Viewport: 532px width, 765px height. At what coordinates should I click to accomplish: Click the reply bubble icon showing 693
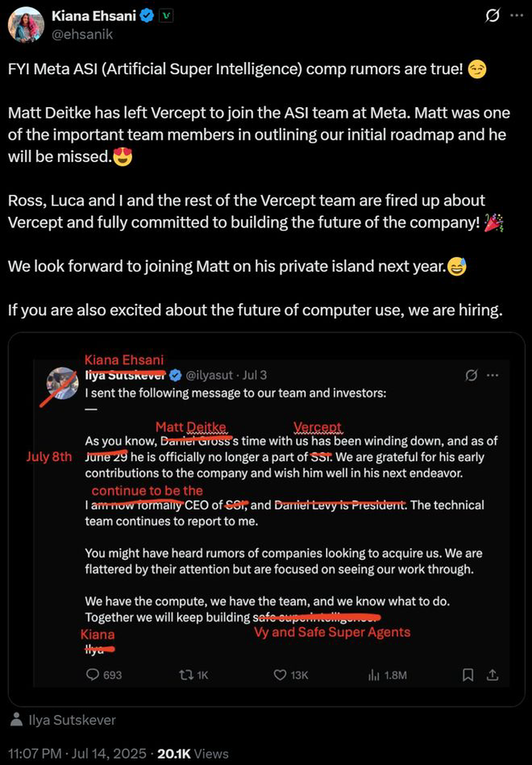tap(92, 675)
